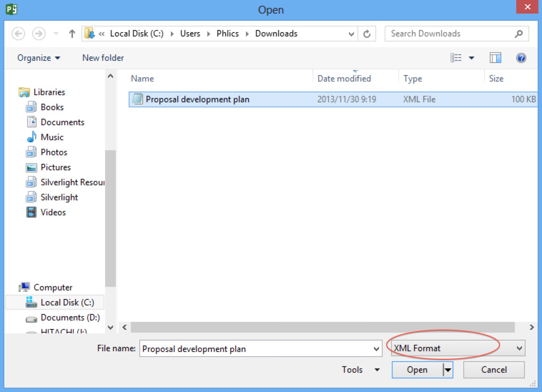The image size is (542, 392).
Task: Expand the view options dropdown arrow
Action: pyautogui.click(x=472, y=58)
